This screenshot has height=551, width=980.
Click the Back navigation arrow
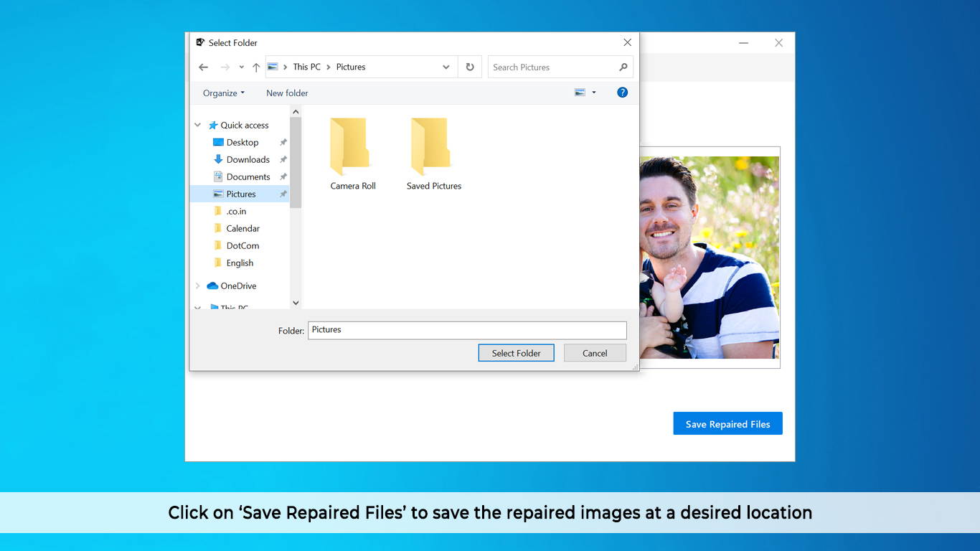pos(203,67)
